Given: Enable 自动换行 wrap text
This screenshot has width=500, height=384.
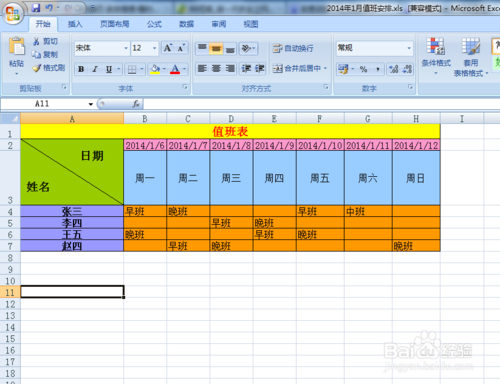Looking at the screenshot, I should tap(293, 48).
